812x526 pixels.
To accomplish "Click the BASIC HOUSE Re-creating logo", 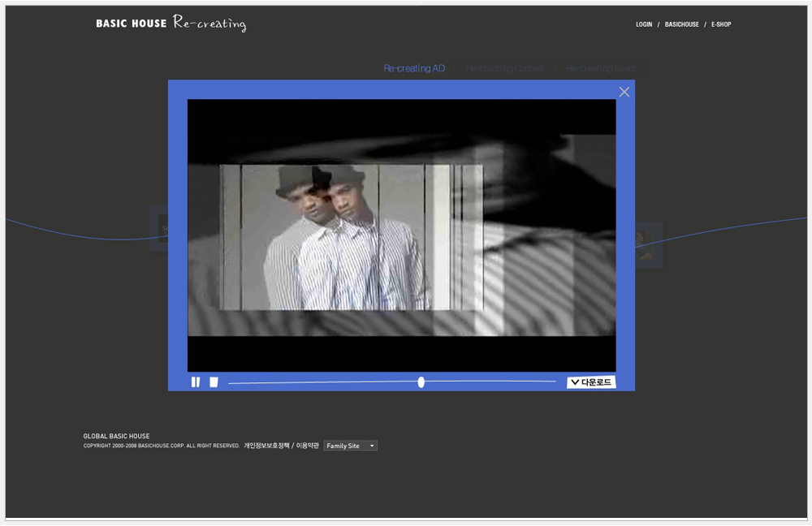I will pos(171,24).
